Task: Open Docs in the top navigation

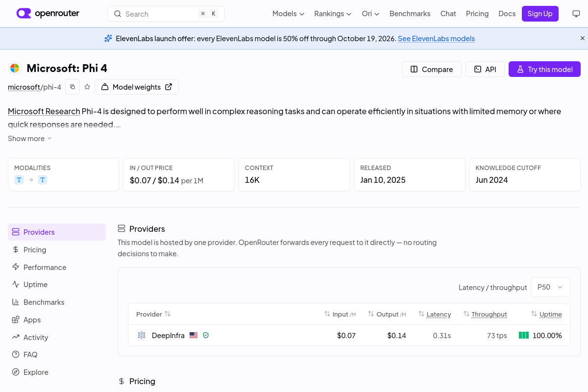Action: (x=507, y=14)
